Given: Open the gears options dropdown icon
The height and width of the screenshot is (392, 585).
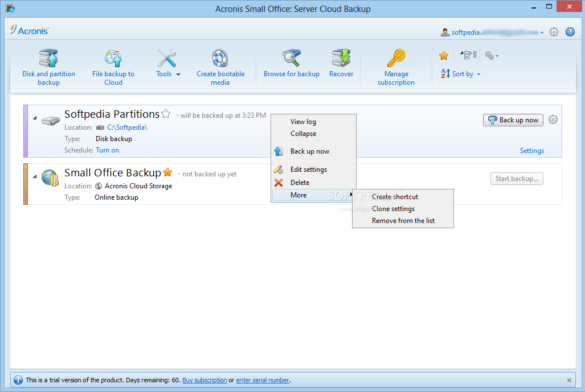Looking at the screenshot, I should [x=492, y=56].
